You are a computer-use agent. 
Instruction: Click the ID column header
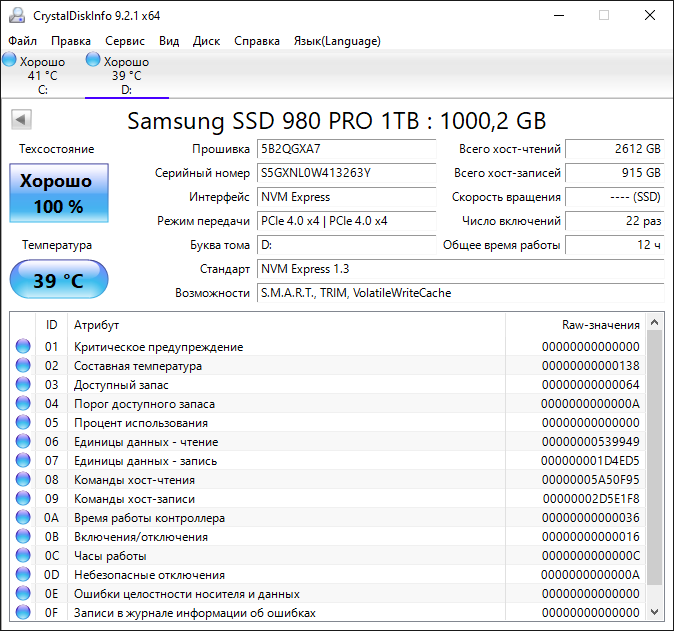[52, 325]
